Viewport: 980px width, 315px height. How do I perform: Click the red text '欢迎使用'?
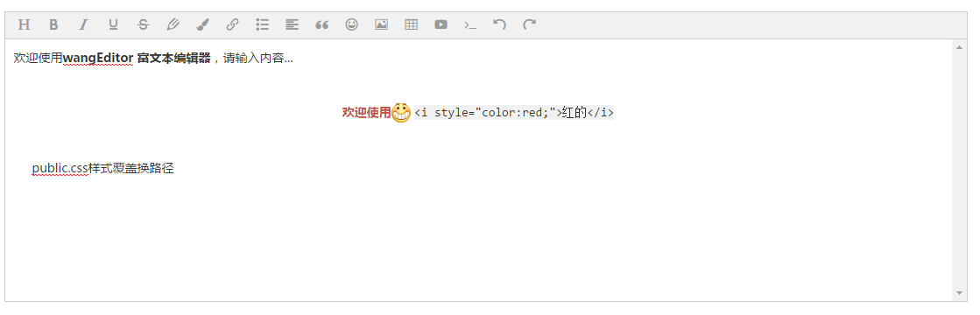tap(366, 113)
